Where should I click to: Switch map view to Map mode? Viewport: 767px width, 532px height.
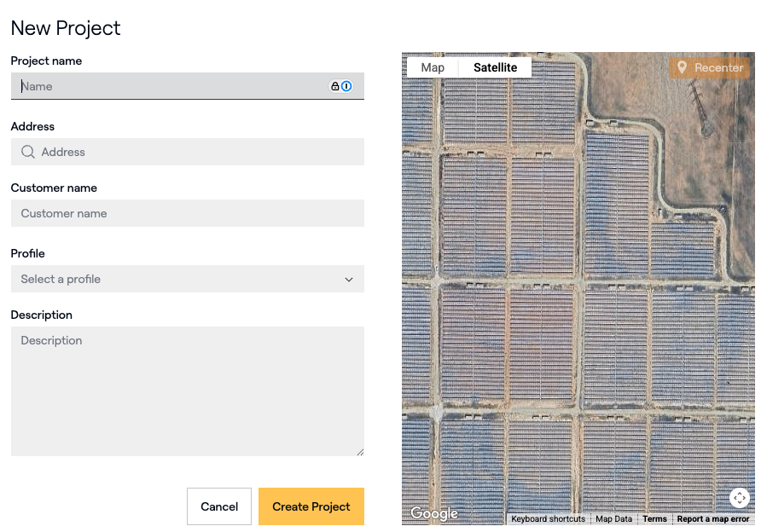coord(433,67)
